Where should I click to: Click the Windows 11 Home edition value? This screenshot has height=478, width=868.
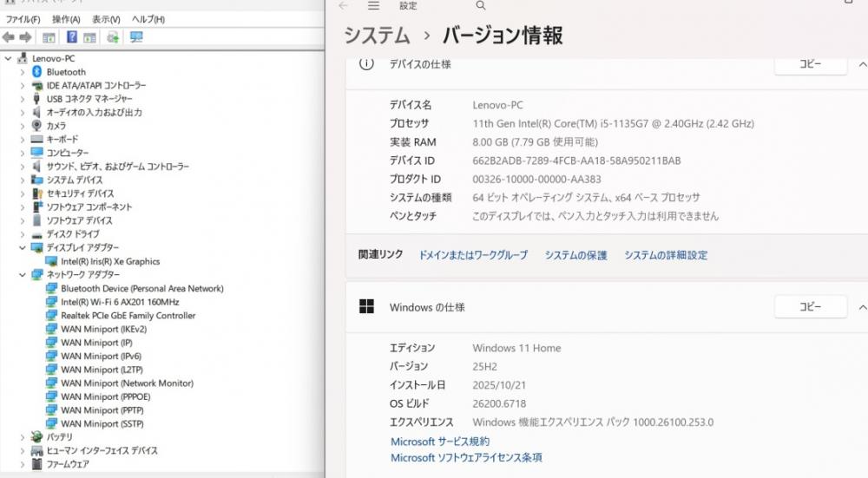coord(516,348)
